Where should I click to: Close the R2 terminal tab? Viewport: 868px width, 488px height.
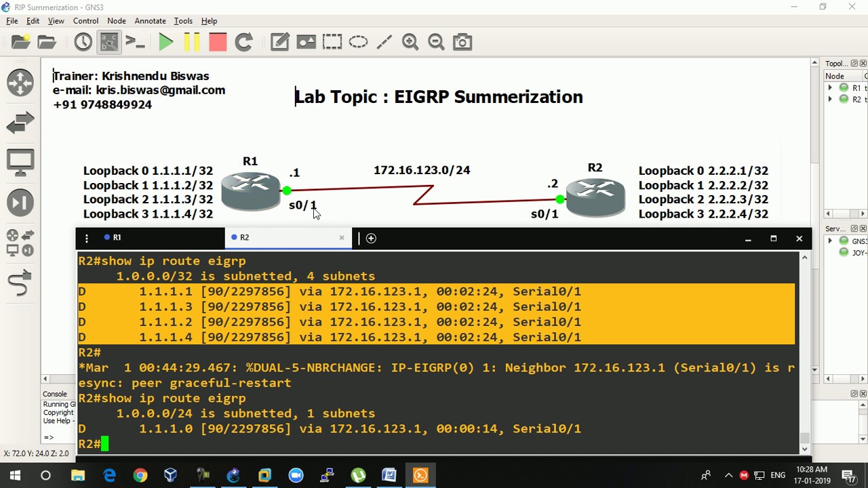pos(342,237)
